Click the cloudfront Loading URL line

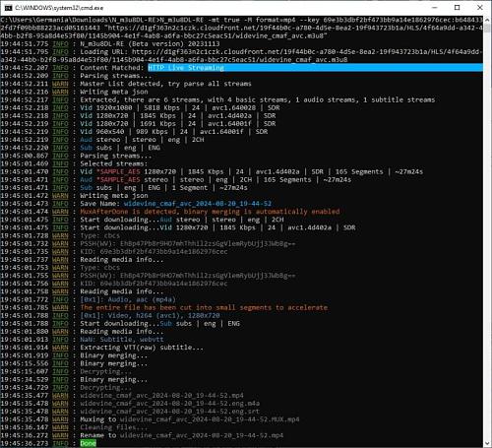(241, 56)
